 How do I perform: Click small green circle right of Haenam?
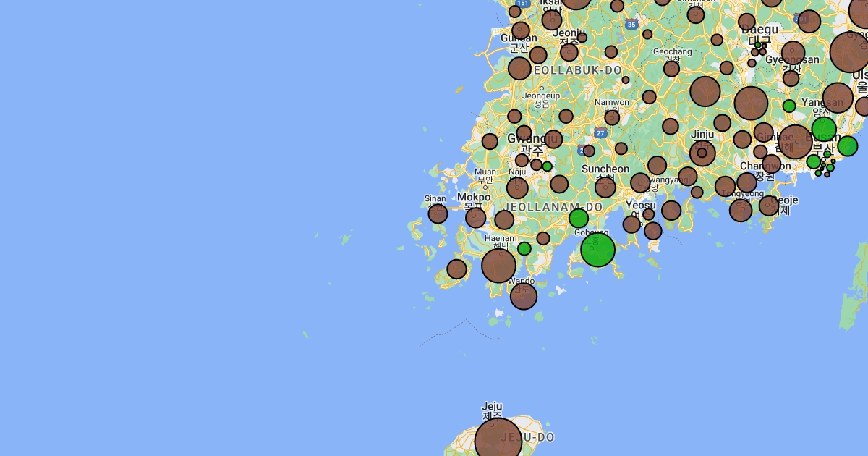coord(524,249)
